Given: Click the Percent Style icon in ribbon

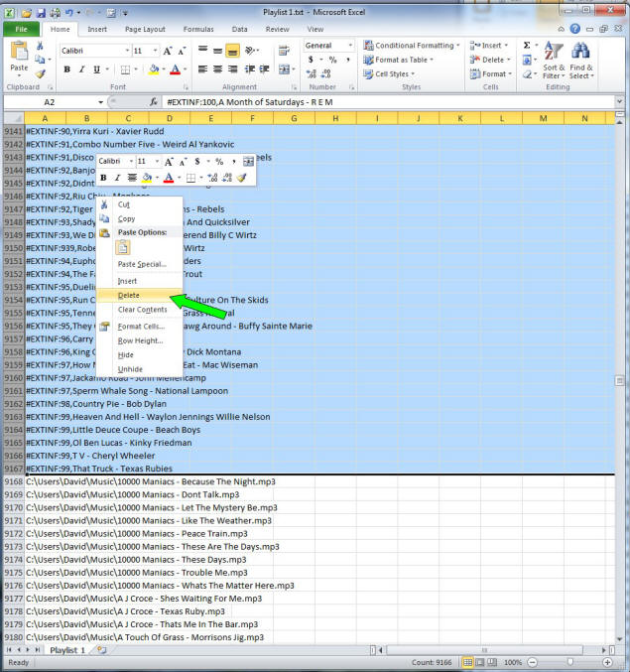Looking at the screenshot, I should click(332, 60).
